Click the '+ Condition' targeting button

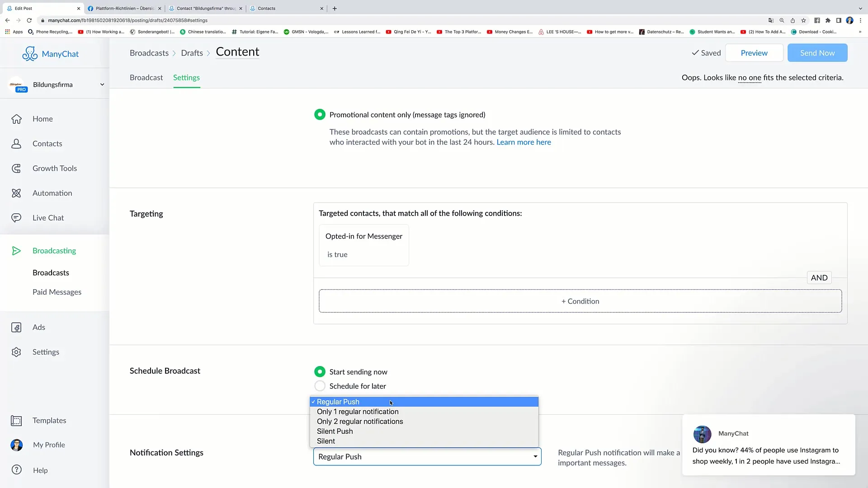(580, 301)
